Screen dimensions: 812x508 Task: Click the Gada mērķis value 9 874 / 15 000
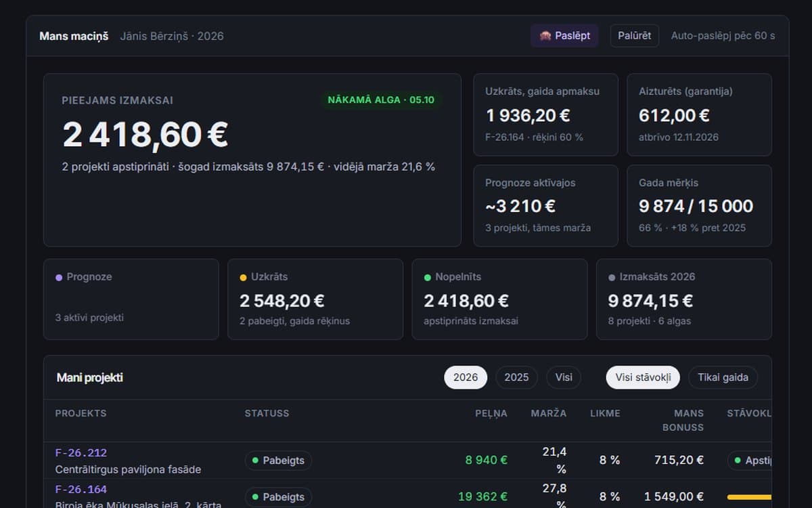point(696,206)
